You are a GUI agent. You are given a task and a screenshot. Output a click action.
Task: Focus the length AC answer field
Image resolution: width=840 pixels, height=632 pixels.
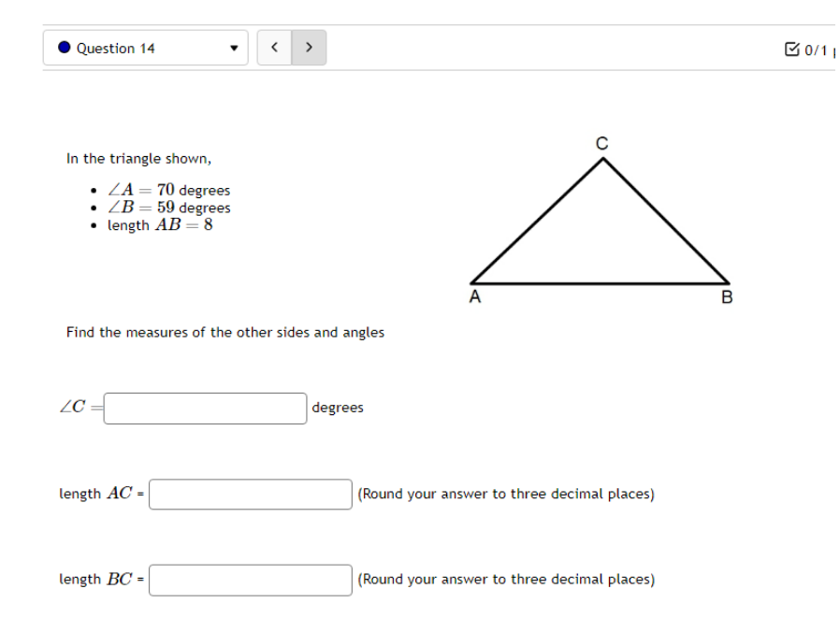click(x=248, y=494)
